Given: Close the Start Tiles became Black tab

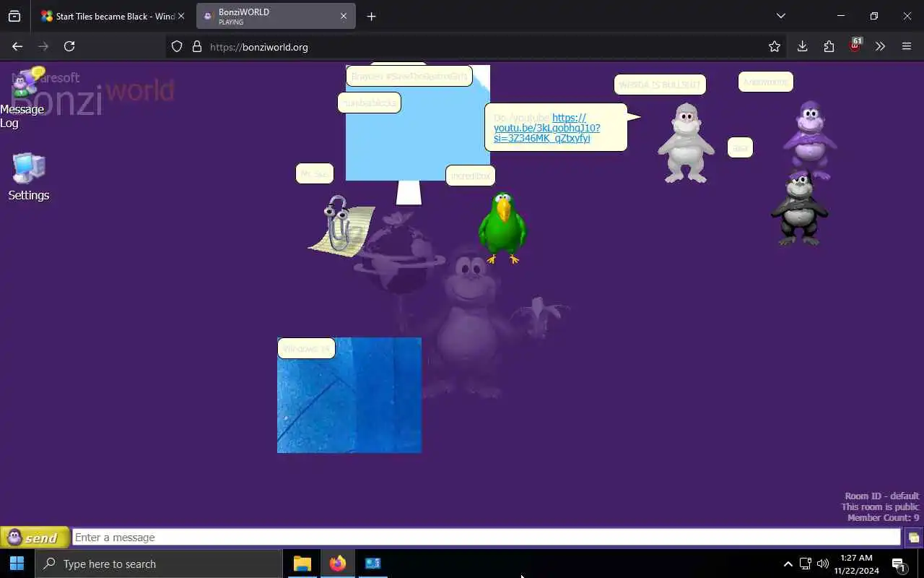Looking at the screenshot, I should pos(180,16).
